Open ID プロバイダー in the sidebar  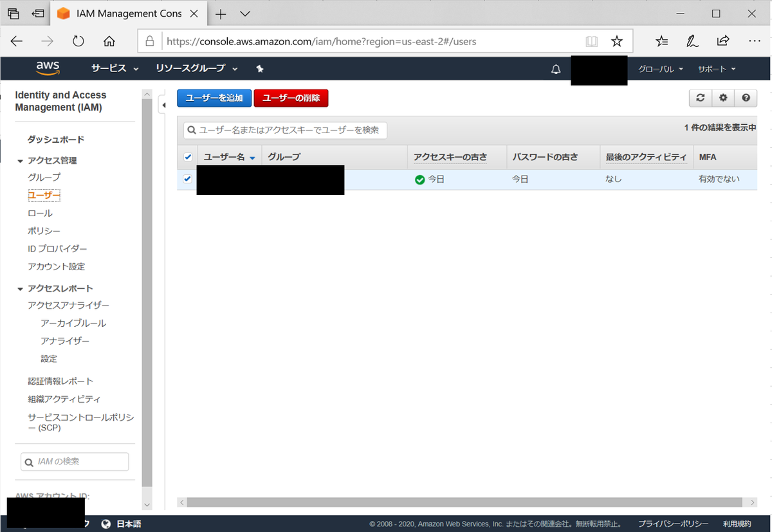tap(57, 249)
